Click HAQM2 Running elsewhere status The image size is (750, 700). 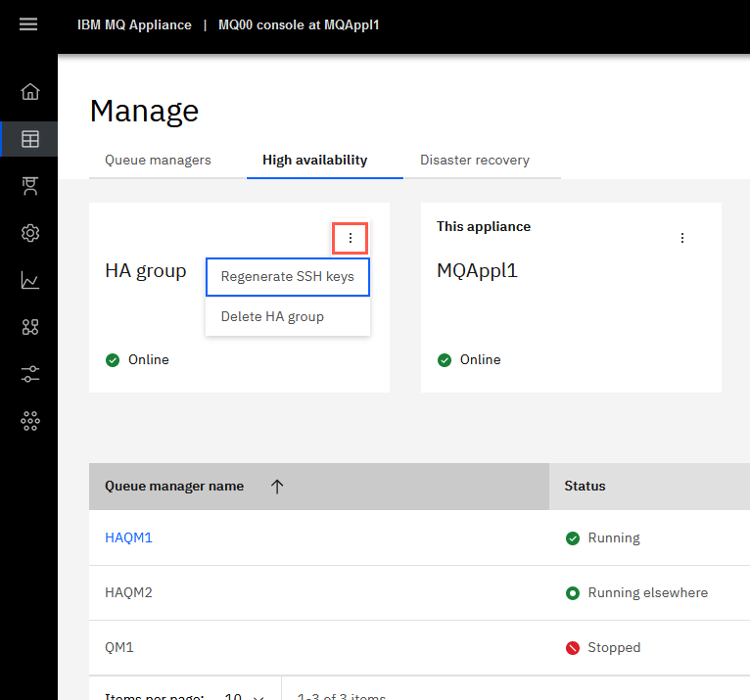(x=636, y=593)
